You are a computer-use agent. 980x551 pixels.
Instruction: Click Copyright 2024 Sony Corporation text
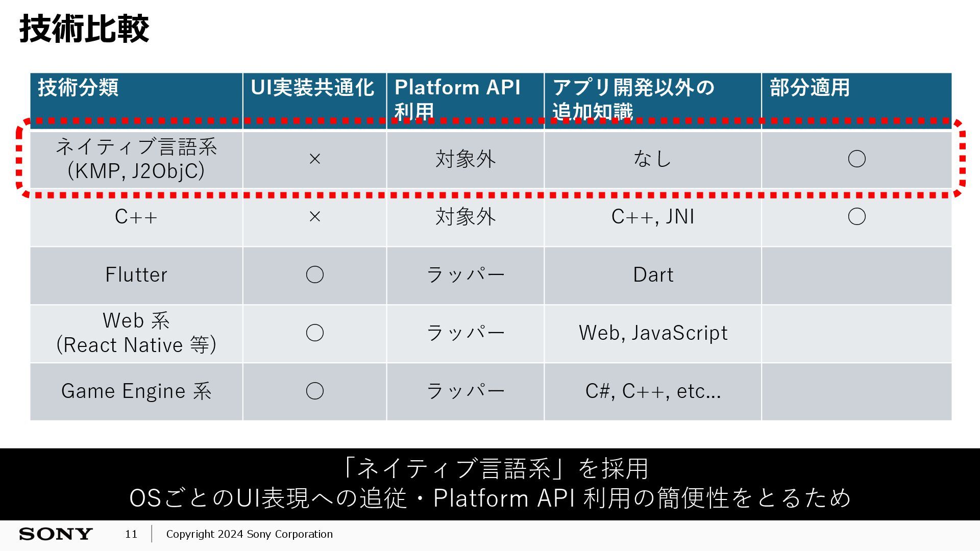[250, 534]
